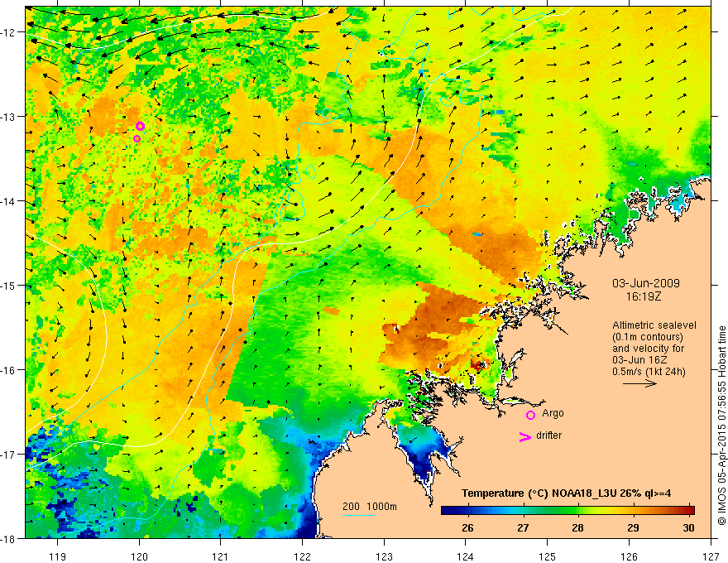Click the '27' color bar tick label

pyautogui.click(x=523, y=527)
